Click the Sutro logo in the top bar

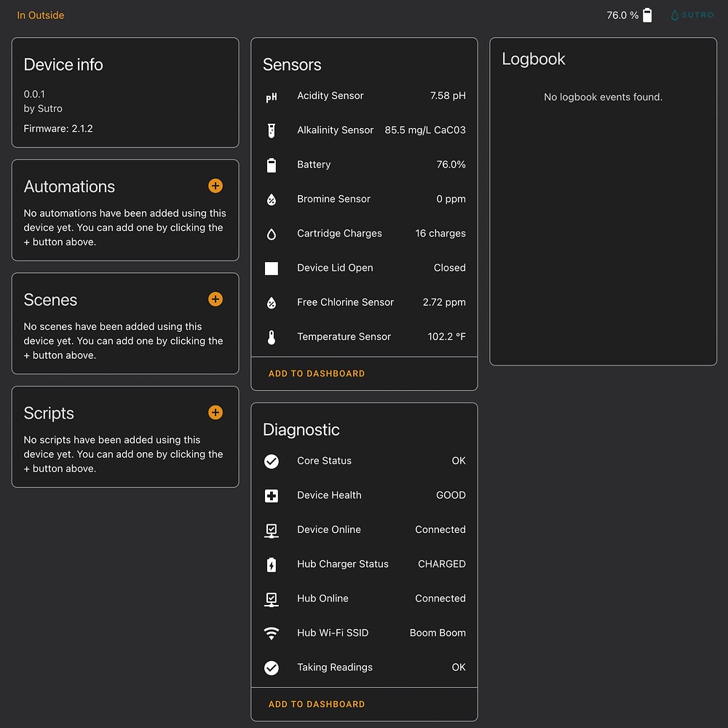(x=691, y=15)
